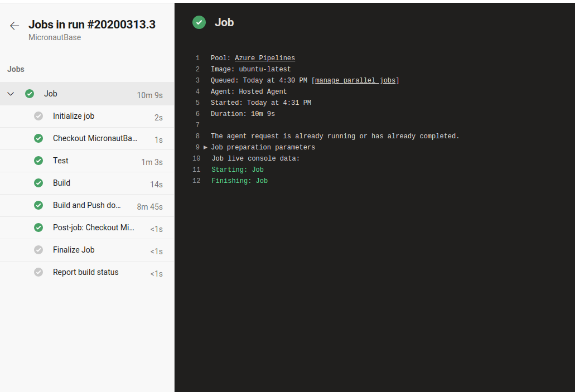This screenshot has height=392, width=575.
Task: Click green success icon next to Job row
Action: (x=30, y=94)
